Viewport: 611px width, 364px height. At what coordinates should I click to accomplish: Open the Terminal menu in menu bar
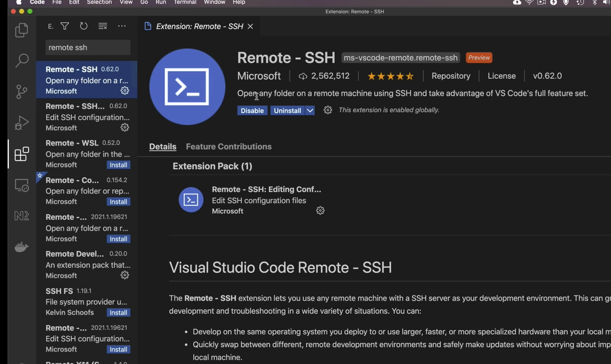pos(185,2)
